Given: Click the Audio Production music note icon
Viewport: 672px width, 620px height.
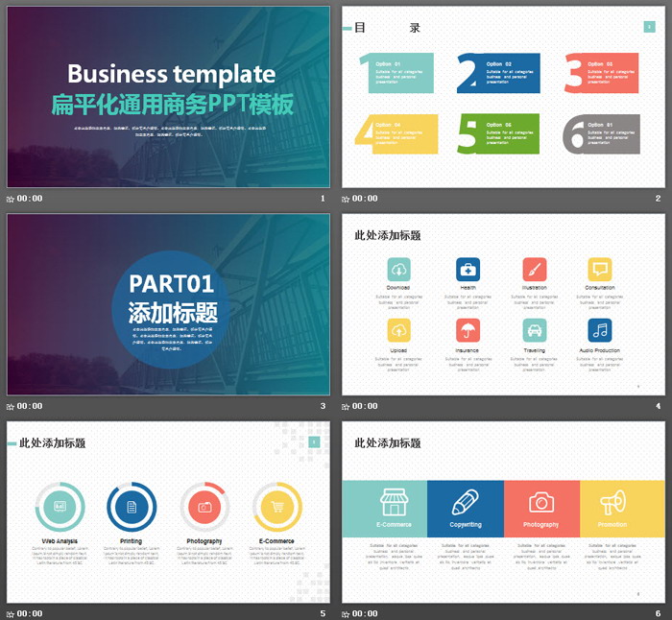Looking at the screenshot, I should pyautogui.click(x=600, y=330).
